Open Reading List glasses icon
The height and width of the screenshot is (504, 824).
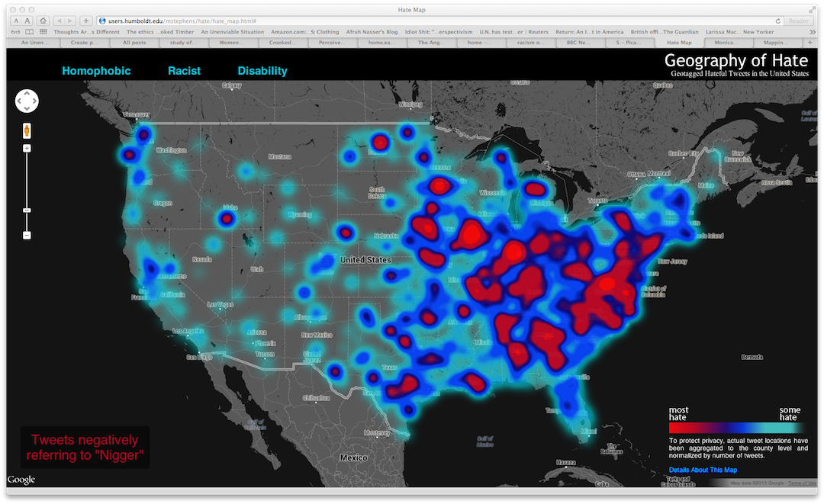coord(16,32)
